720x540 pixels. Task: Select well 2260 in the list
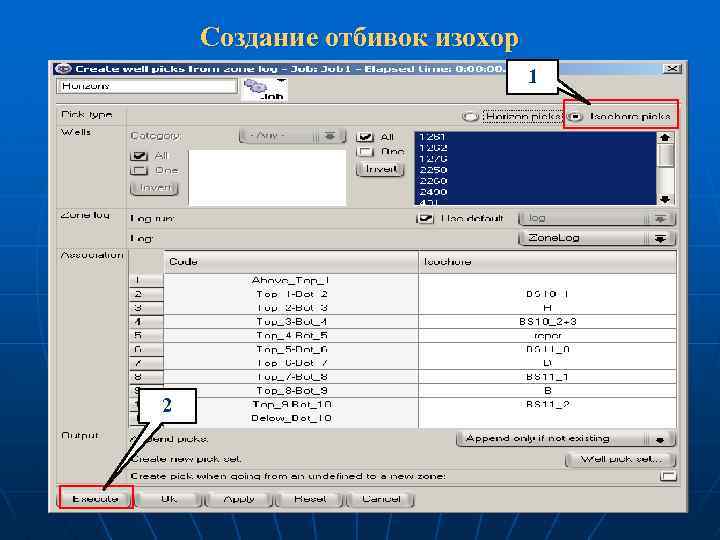coord(535,181)
